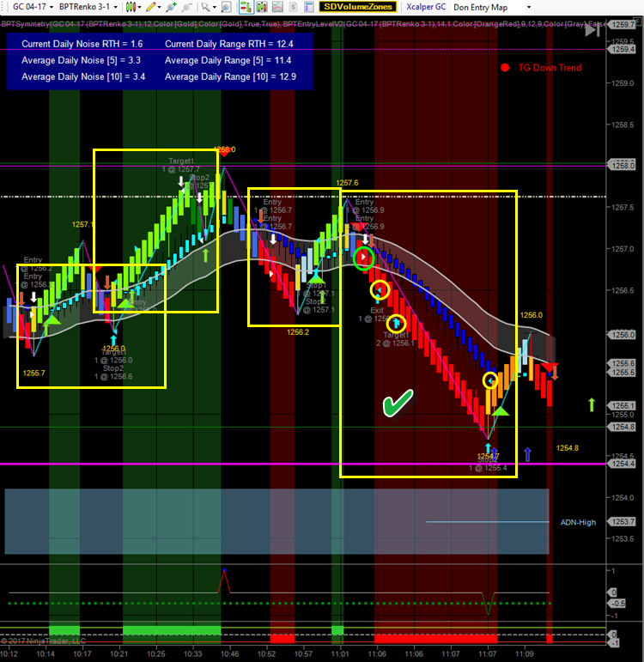Screen dimensions: 644x662
Task: Expand the cursor type dropdown arrow
Action: coord(215,7)
